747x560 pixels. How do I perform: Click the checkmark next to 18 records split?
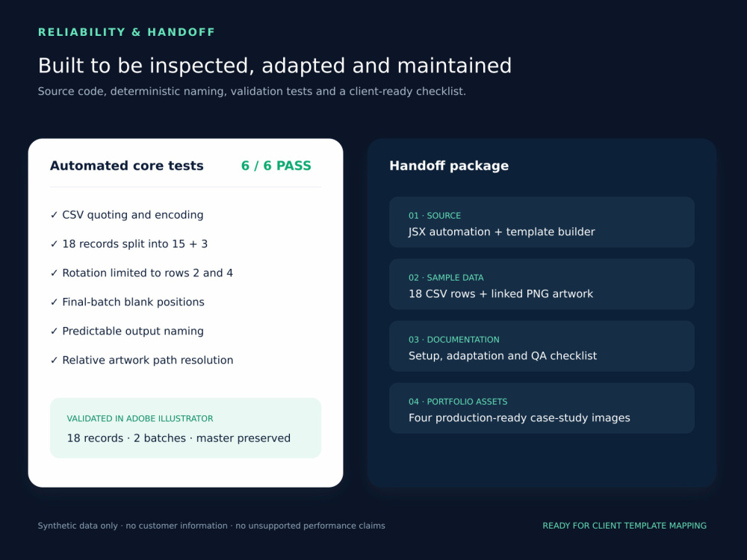[x=54, y=244]
